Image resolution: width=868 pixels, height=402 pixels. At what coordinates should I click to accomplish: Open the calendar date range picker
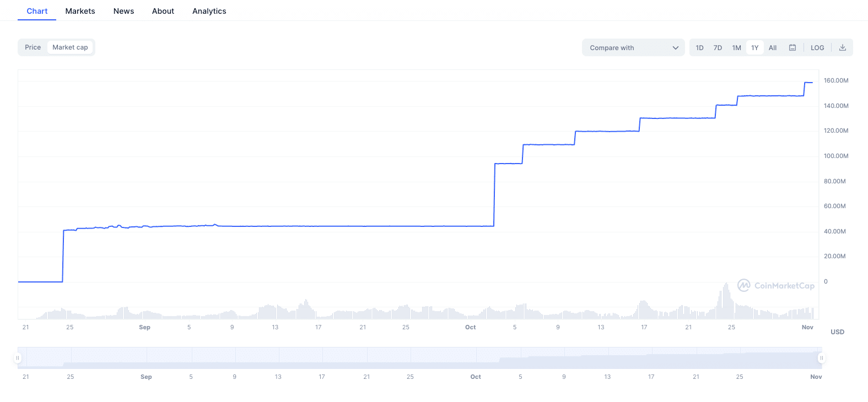pos(792,47)
